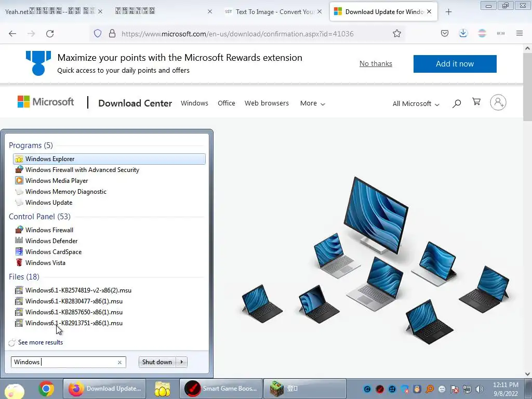Open the Firefox Download Update taskbar button

pos(104,389)
